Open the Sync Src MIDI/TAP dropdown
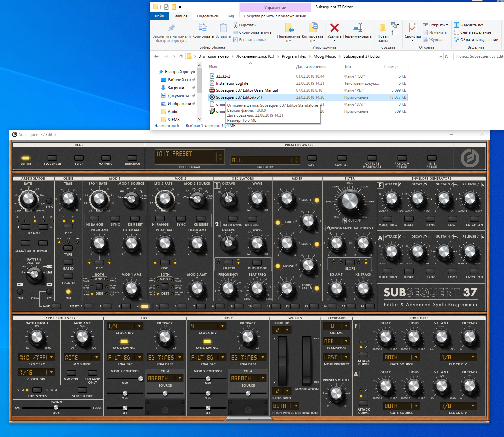 (x=37, y=357)
